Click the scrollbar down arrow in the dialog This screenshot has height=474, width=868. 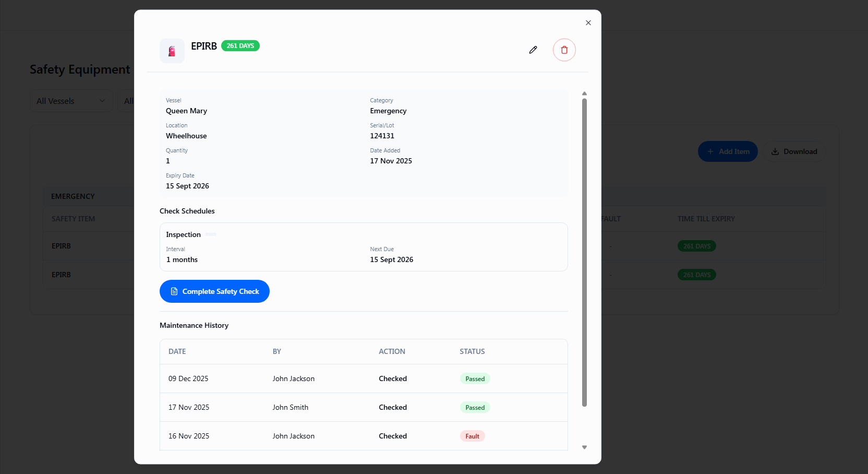584,447
